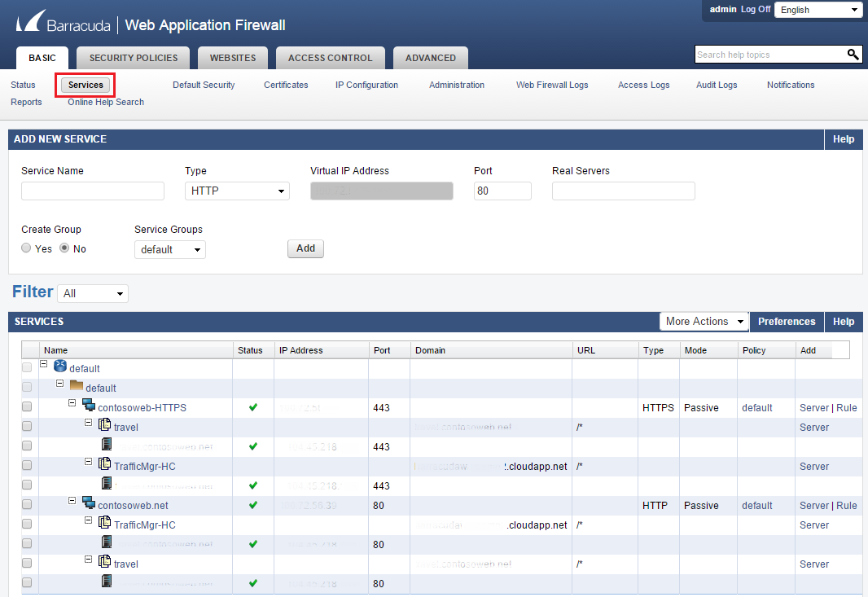Viewport: 868px width, 597px height.
Task: Click the Log Off link
Action: tap(756, 10)
